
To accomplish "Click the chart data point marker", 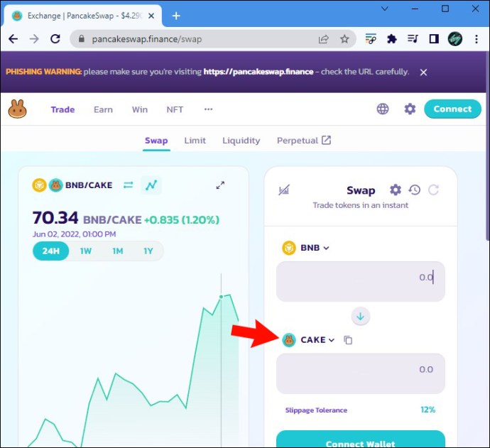I will coord(222,297).
